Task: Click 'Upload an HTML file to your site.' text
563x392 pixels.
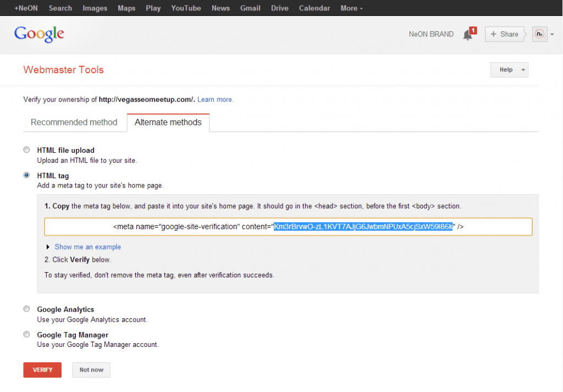Action: click(87, 161)
